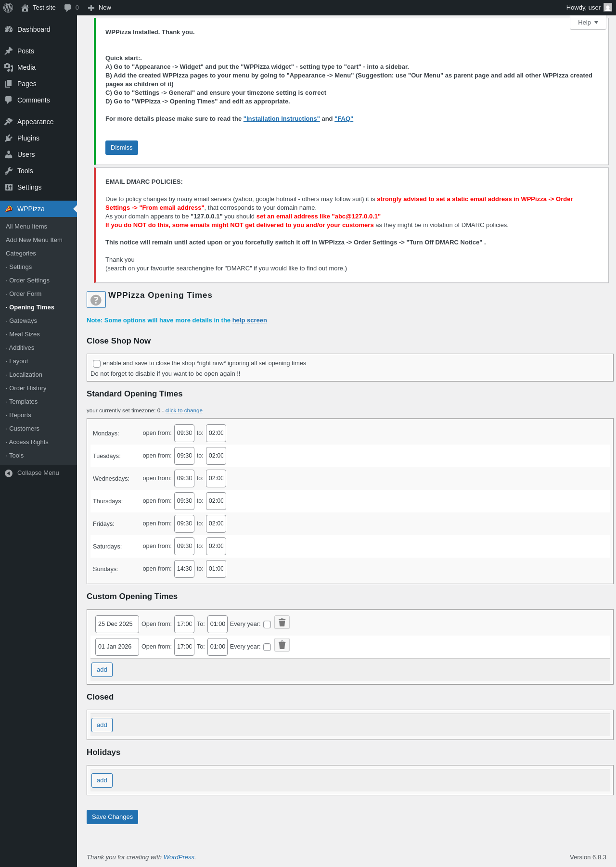Viewport: 616px width, 867px height.
Task: Change the 25 Dec 2025 date field
Action: pos(117,624)
